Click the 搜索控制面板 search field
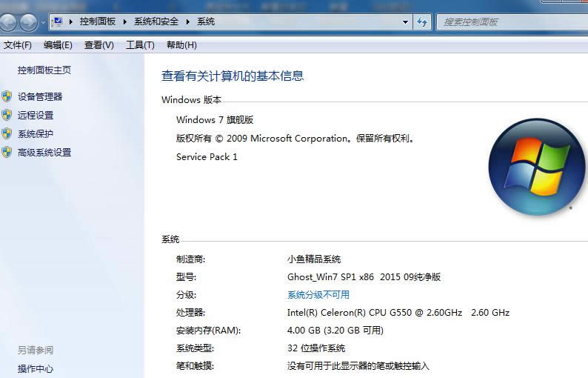This screenshot has height=378, width=588. coord(512,22)
